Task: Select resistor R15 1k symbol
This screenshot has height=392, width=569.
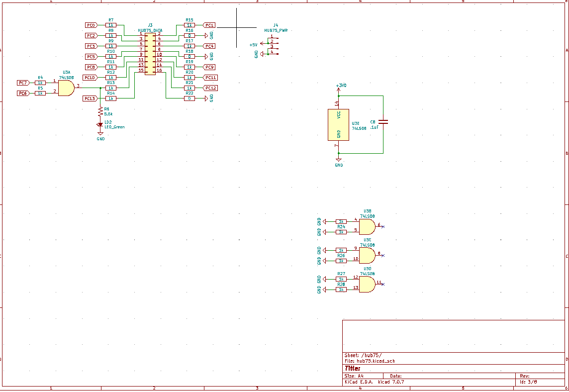Action: tap(190, 25)
